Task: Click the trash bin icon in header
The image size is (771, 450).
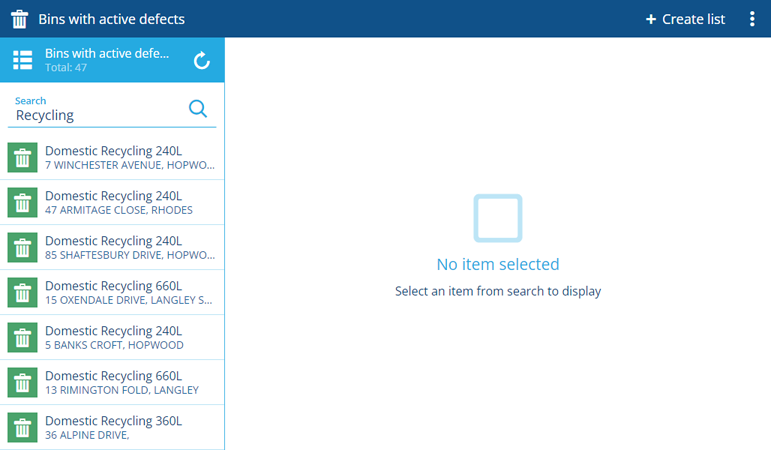Action: (x=20, y=19)
